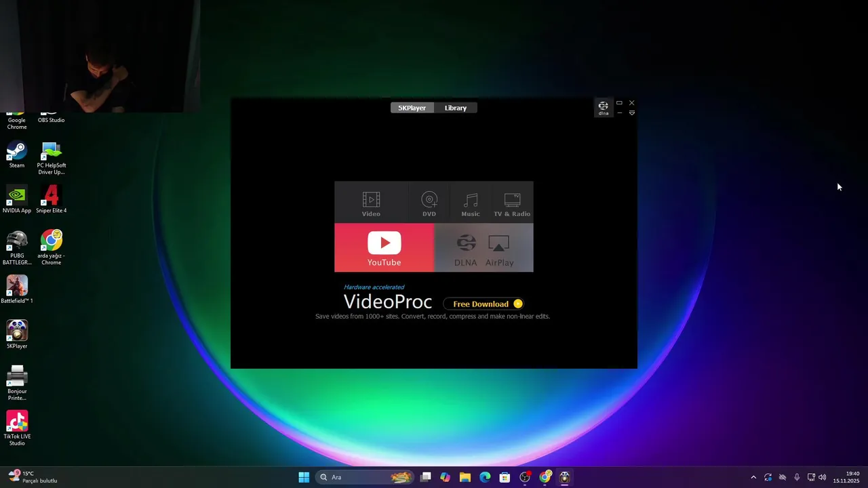868x488 pixels.
Task: Select the Bonjour Printer desktop icon
Action: pos(17,384)
